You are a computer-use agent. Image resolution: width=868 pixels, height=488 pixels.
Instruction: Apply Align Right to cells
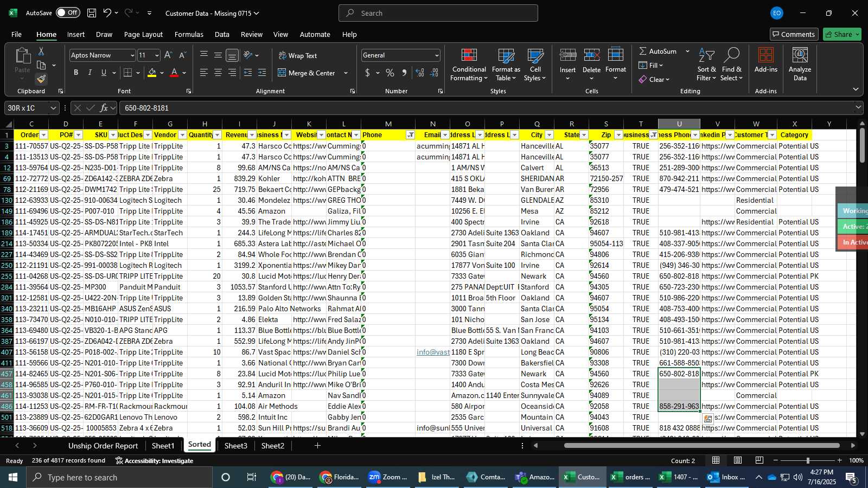[232, 73]
